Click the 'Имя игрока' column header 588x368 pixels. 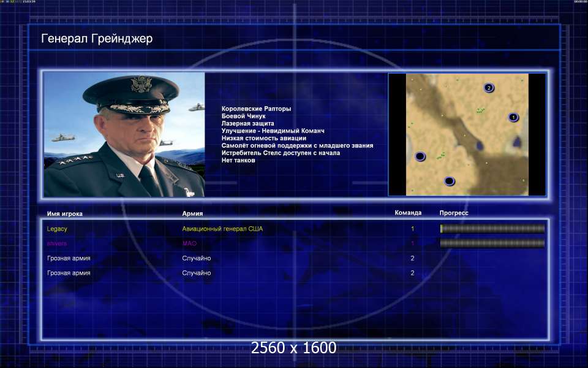(x=64, y=213)
